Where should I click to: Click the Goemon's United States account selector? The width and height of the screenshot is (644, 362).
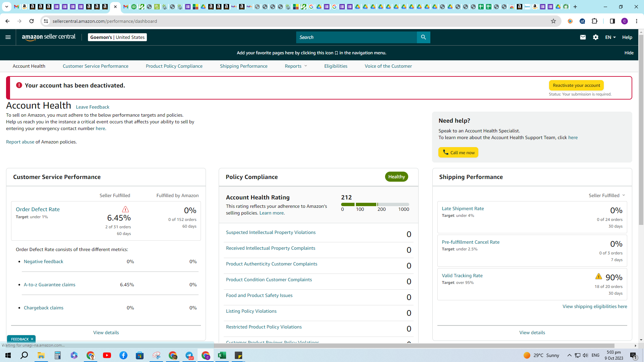pos(117,37)
